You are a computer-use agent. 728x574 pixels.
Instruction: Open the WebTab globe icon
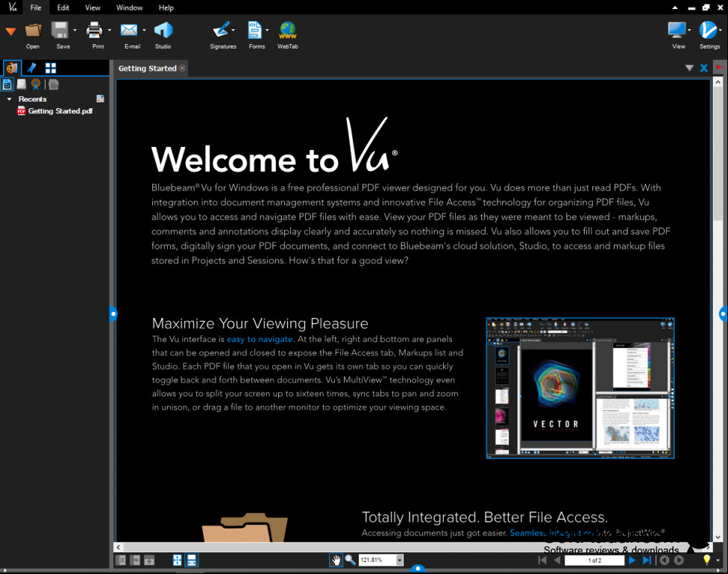pyautogui.click(x=287, y=31)
